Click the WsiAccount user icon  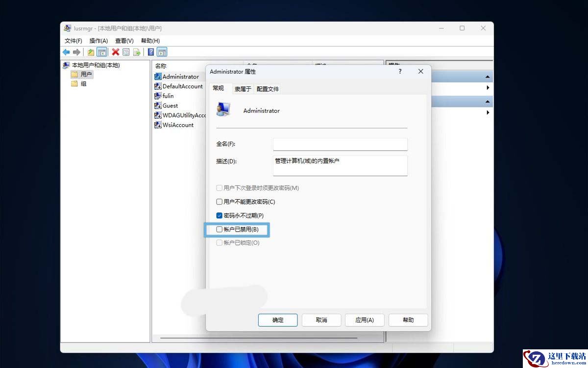tap(158, 125)
